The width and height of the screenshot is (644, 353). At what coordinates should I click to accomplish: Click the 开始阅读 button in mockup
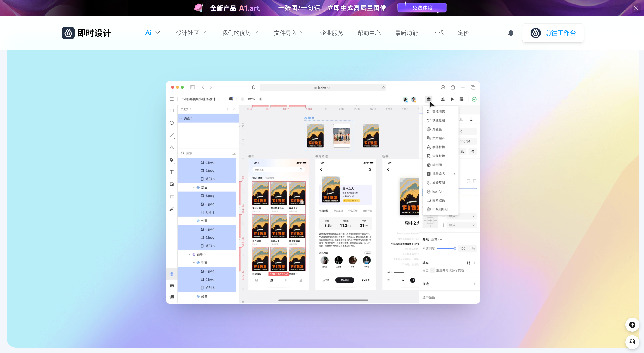(345, 280)
